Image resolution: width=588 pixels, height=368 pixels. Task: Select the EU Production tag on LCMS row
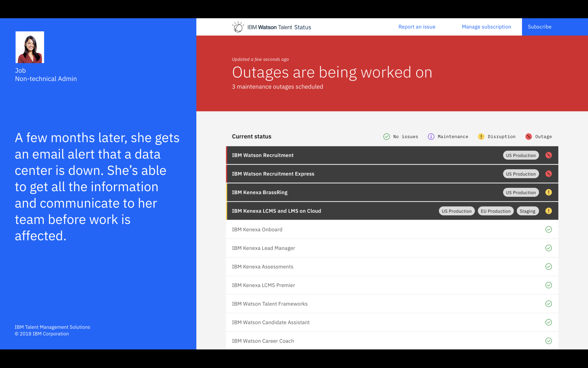coord(495,211)
